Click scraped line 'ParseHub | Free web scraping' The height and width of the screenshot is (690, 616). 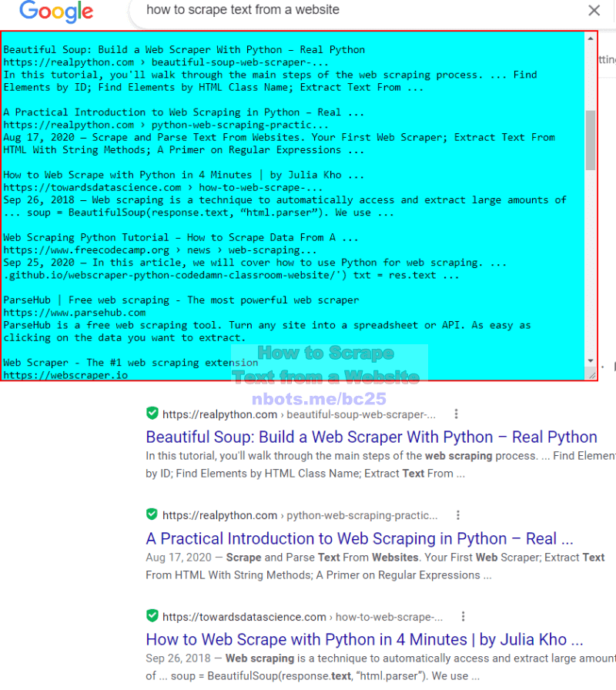181,300
